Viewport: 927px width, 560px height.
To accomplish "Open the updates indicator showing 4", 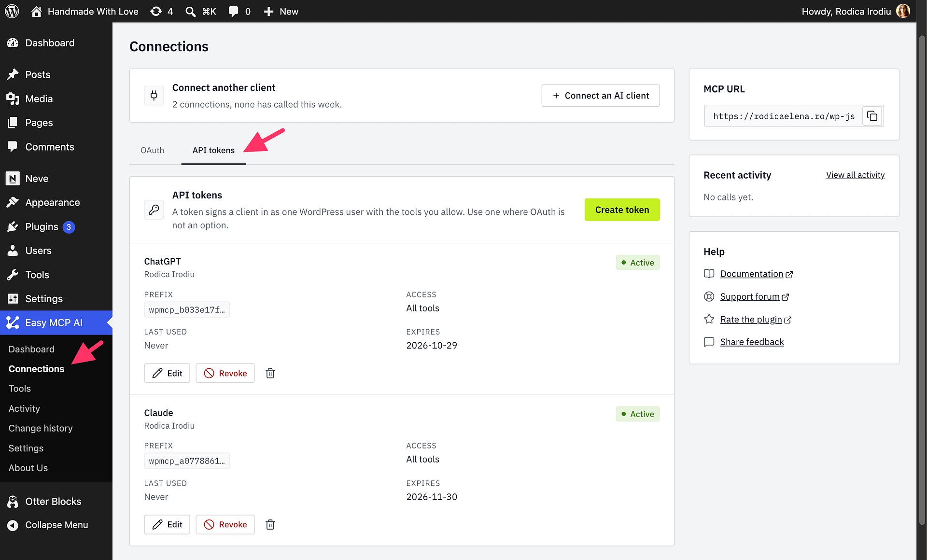I will point(161,11).
